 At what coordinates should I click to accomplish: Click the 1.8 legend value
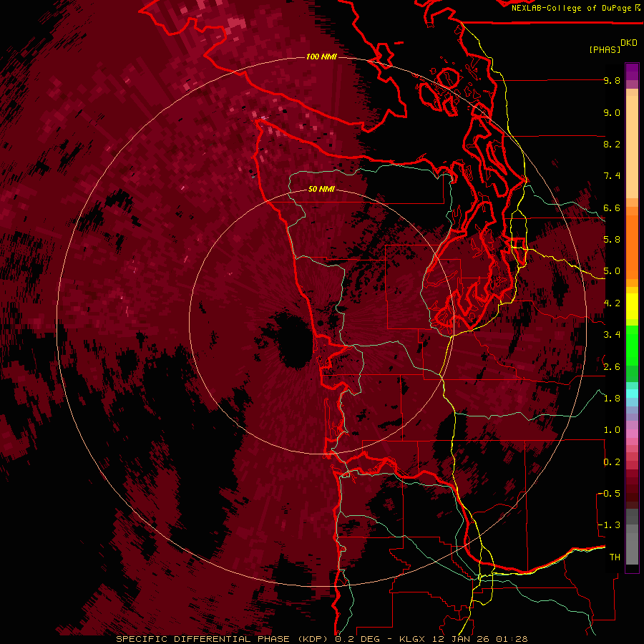[x=612, y=399]
